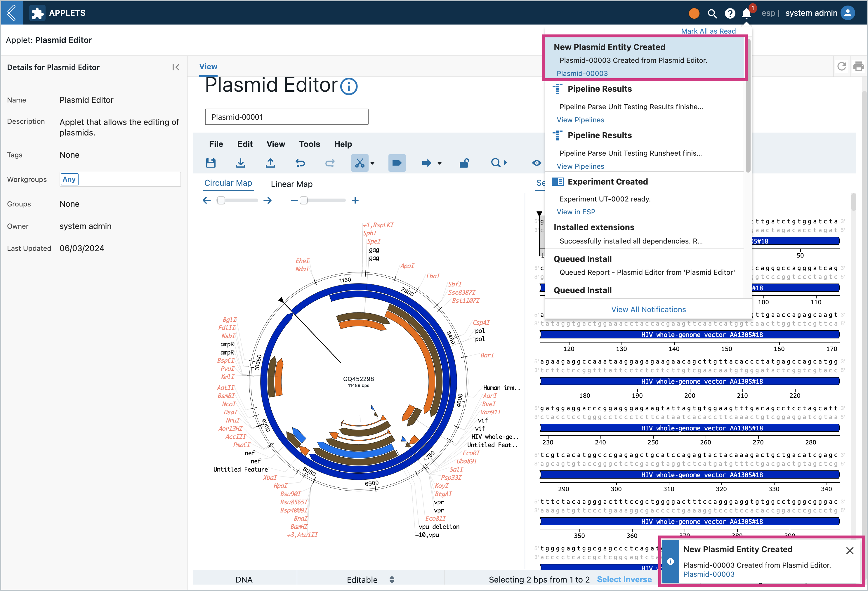Toggle the edit lock icon
This screenshot has width=868, height=591.
464,163
